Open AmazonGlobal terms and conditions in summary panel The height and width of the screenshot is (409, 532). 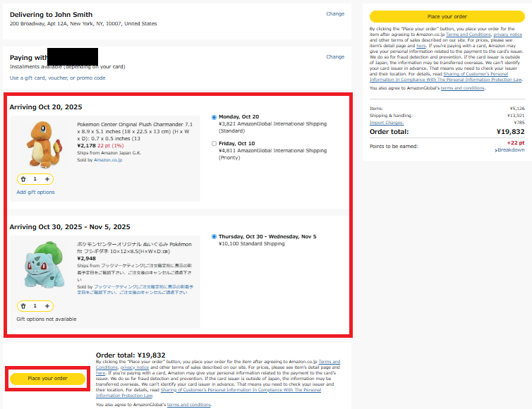coord(462,88)
